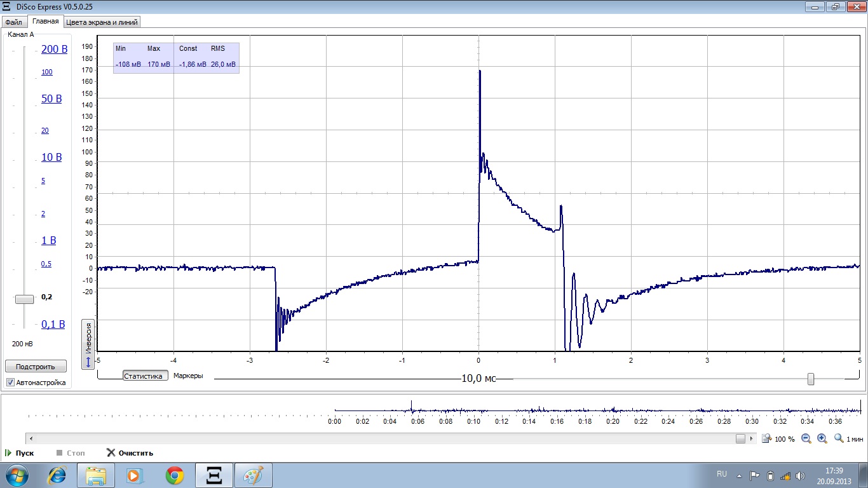The image size is (868, 488).
Task: Click the timeline at 0:20 mark
Action: pyautogui.click(x=613, y=421)
